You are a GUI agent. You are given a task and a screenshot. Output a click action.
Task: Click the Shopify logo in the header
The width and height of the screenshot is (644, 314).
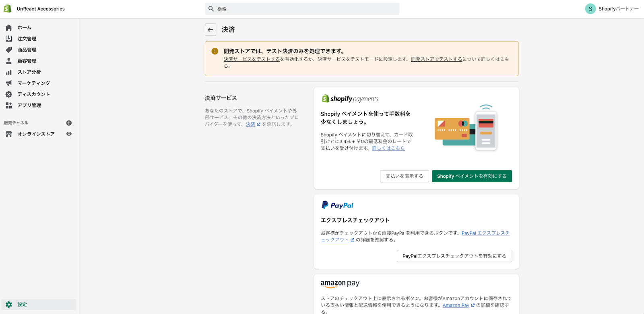pos(8,8)
